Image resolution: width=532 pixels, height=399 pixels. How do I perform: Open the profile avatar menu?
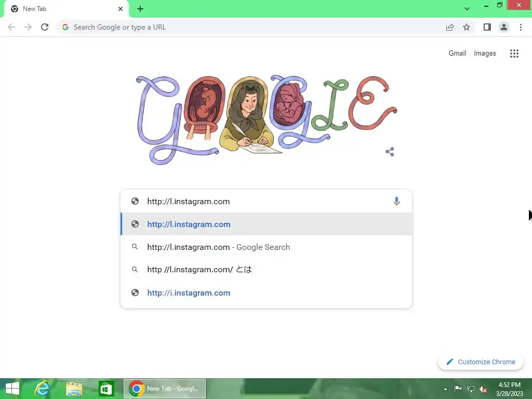504,27
